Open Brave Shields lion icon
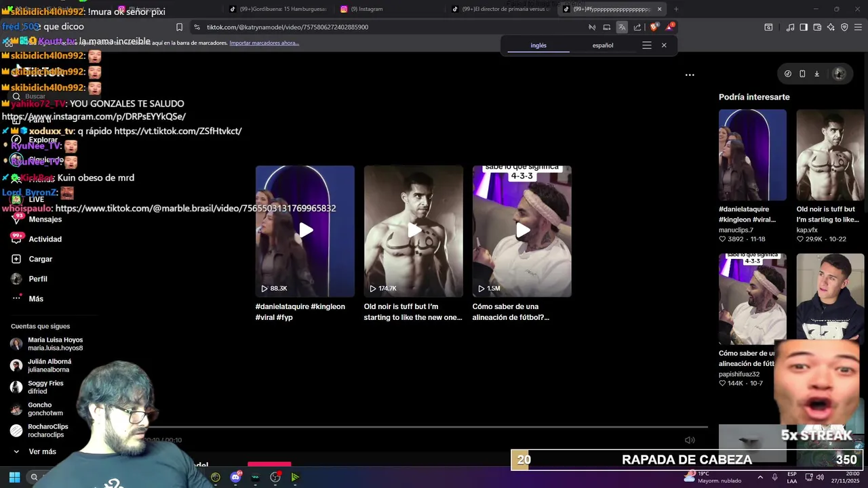This screenshot has width=868, height=488. click(x=654, y=27)
